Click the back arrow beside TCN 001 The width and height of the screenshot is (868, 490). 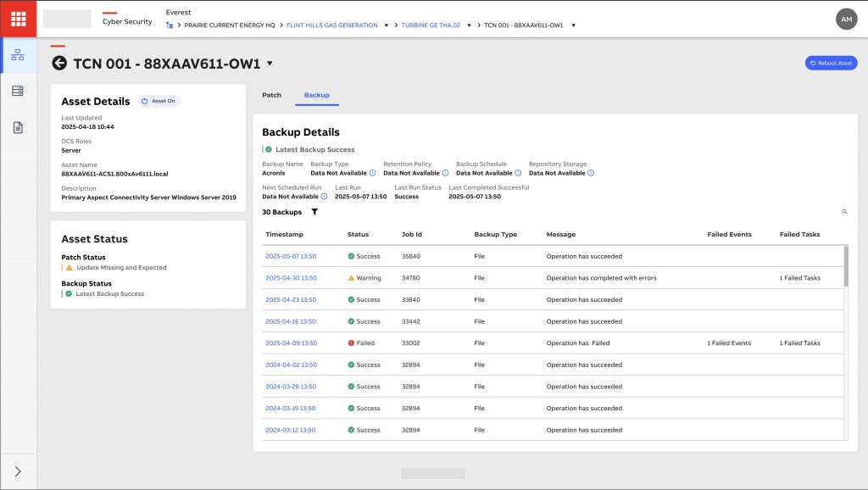pyautogui.click(x=59, y=63)
